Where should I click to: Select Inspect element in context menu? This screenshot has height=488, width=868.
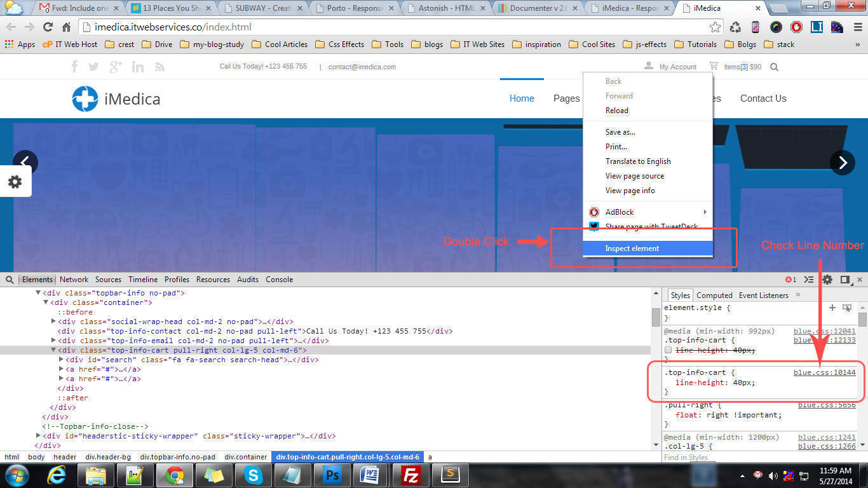[x=632, y=248]
